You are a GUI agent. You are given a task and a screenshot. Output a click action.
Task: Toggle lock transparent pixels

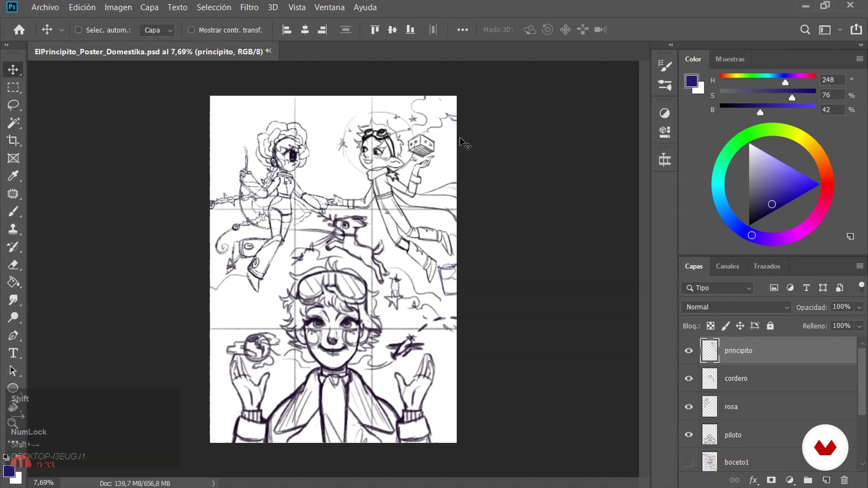(x=711, y=326)
